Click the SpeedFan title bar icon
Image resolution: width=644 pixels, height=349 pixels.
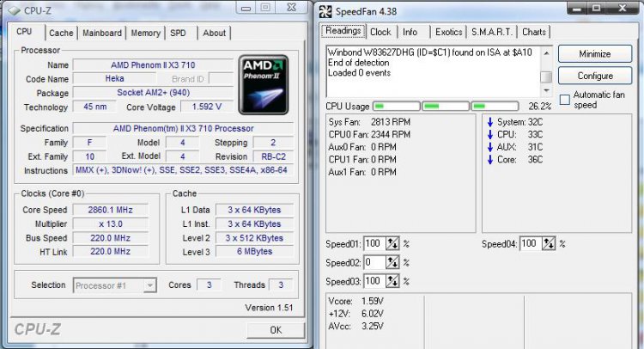click(325, 11)
